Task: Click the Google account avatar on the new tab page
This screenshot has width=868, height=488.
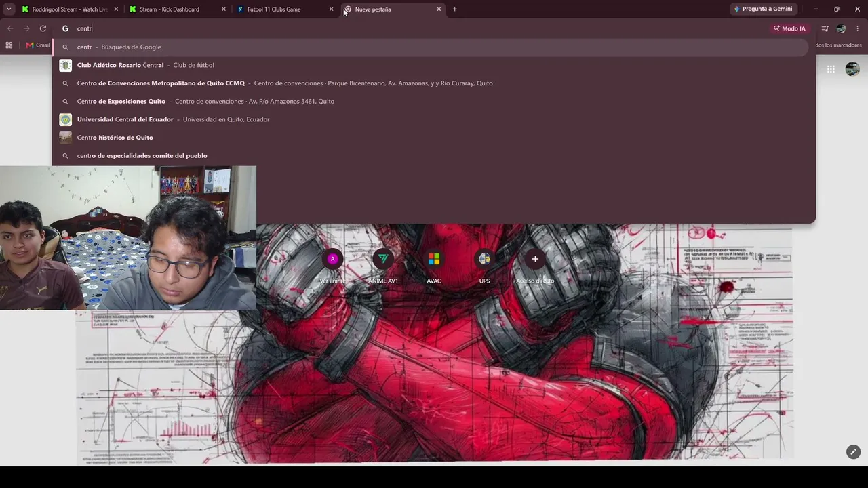Action: 852,69
